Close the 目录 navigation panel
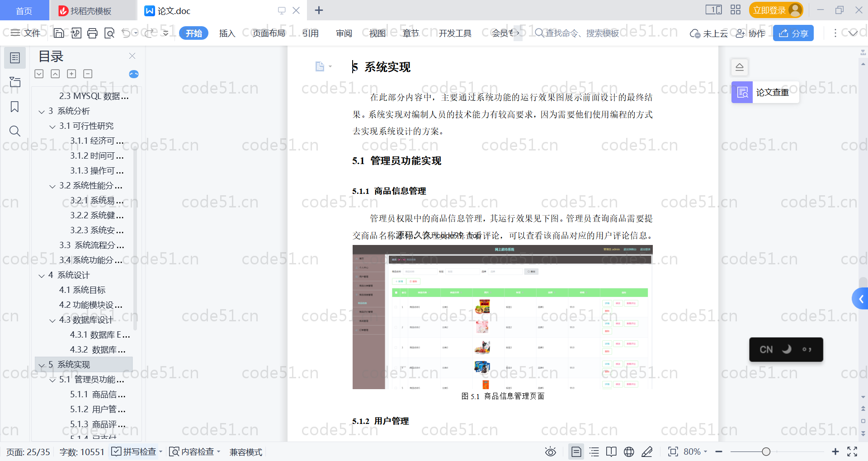 pos(132,56)
